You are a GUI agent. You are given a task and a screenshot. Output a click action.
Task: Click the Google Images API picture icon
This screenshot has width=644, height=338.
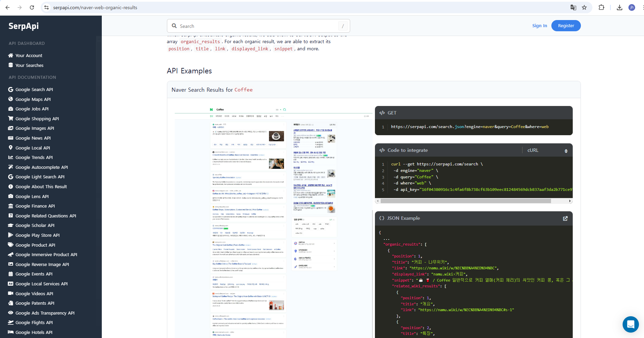pyautogui.click(x=11, y=128)
